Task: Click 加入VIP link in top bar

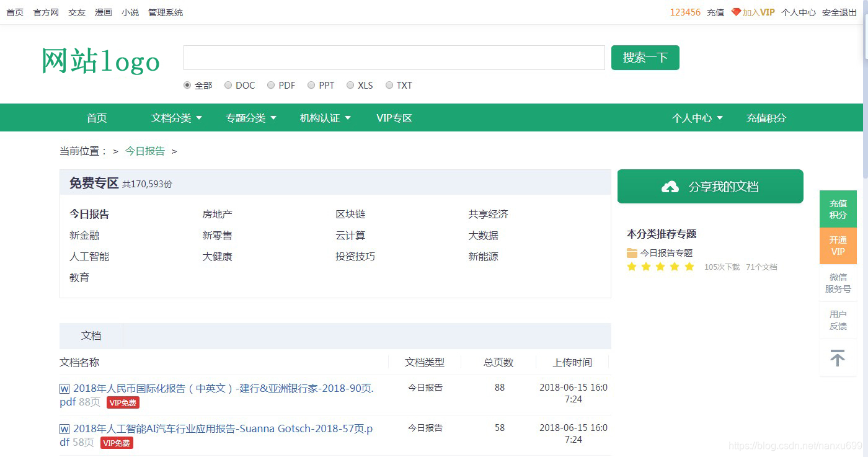Action: click(x=759, y=12)
